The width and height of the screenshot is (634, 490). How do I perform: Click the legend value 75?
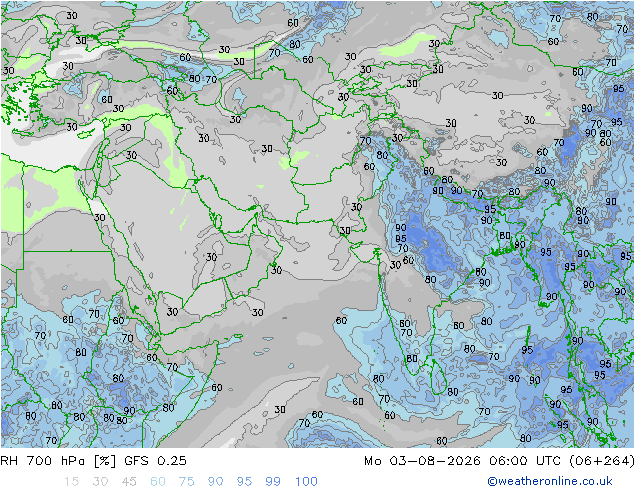(186, 482)
